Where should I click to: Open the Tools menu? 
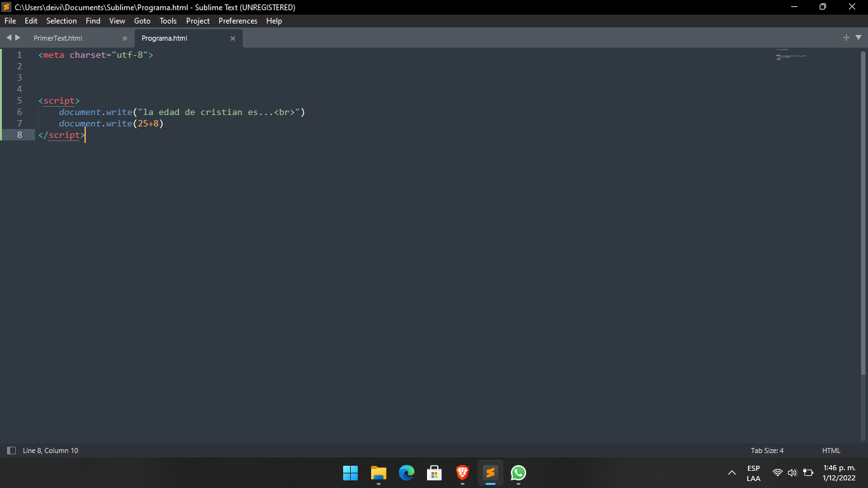tap(168, 21)
